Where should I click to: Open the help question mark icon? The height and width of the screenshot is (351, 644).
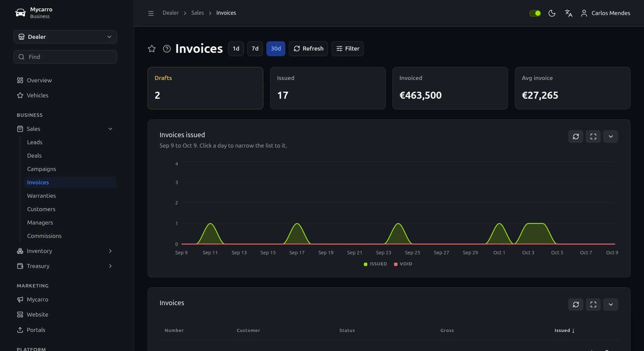[167, 49]
